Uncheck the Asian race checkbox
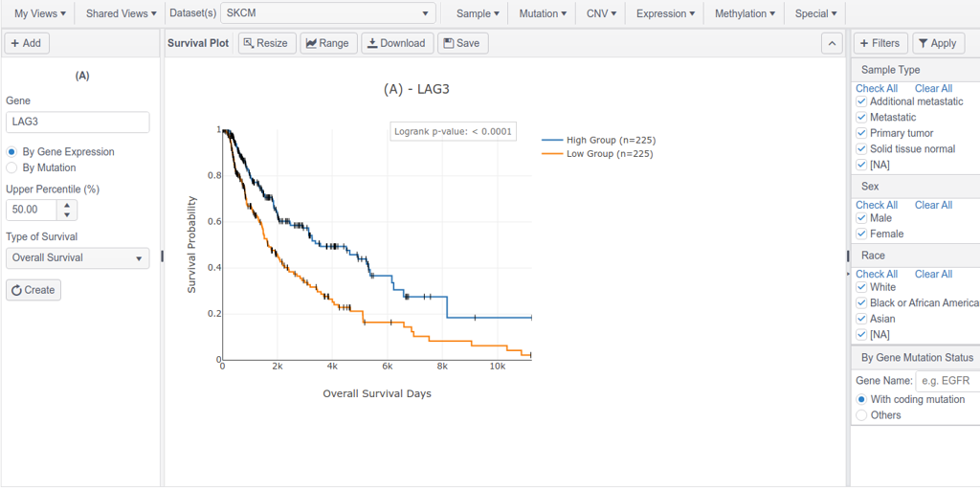 (861, 319)
